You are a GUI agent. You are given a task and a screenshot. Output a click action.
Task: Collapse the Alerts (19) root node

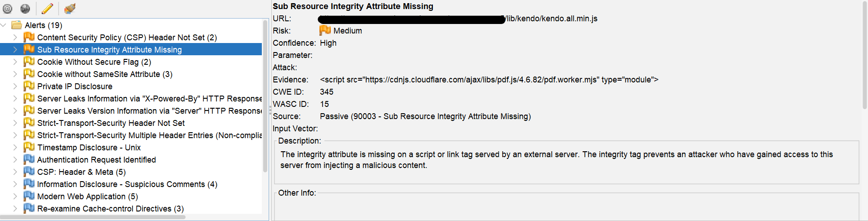click(4, 25)
